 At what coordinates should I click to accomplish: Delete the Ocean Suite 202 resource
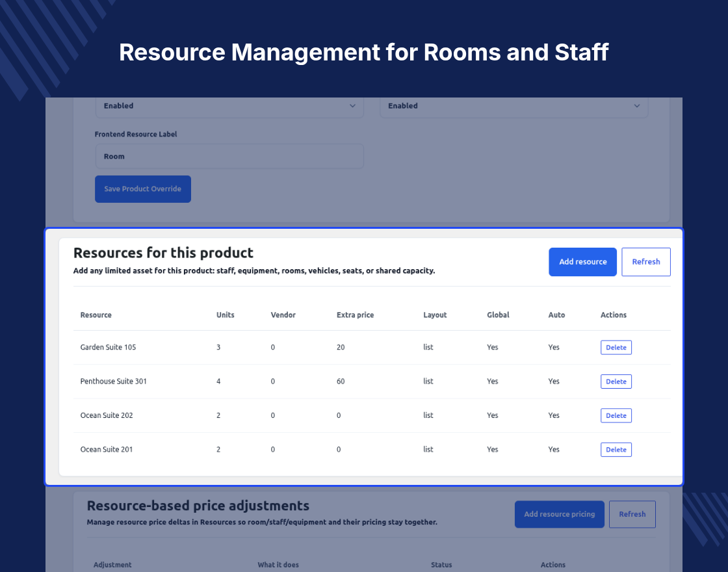[x=616, y=415]
